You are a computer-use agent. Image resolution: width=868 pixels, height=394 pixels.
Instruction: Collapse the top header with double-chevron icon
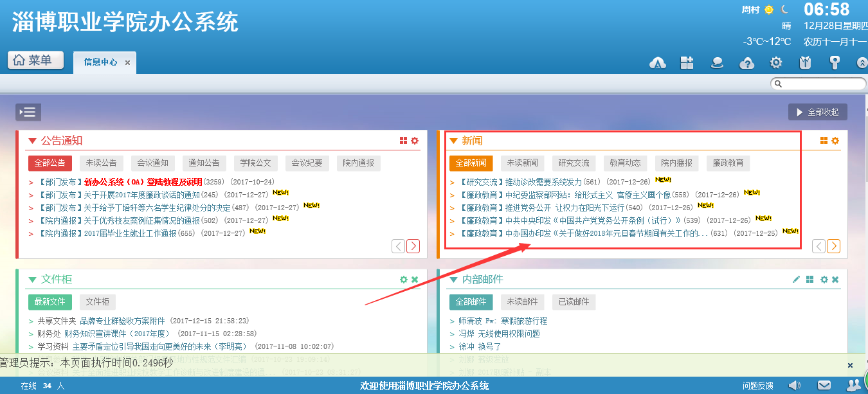coord(862,62)
